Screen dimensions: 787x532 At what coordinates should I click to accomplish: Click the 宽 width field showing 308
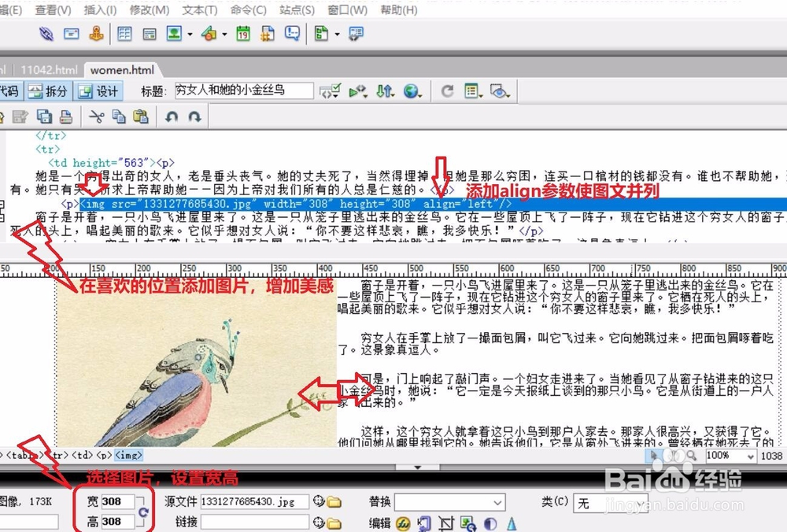coord(117,501)
